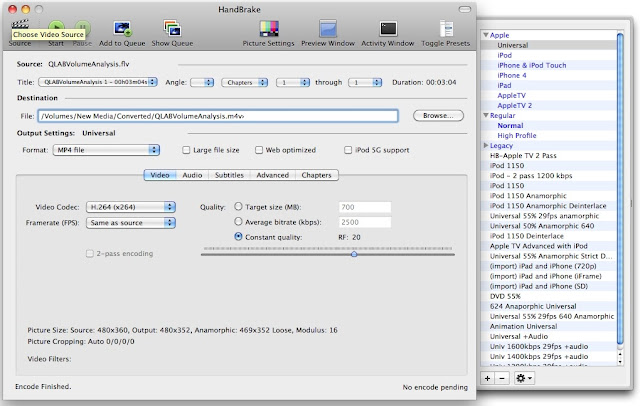
Task: Click the add preset plus button
Action: click(x=487, y=378)
